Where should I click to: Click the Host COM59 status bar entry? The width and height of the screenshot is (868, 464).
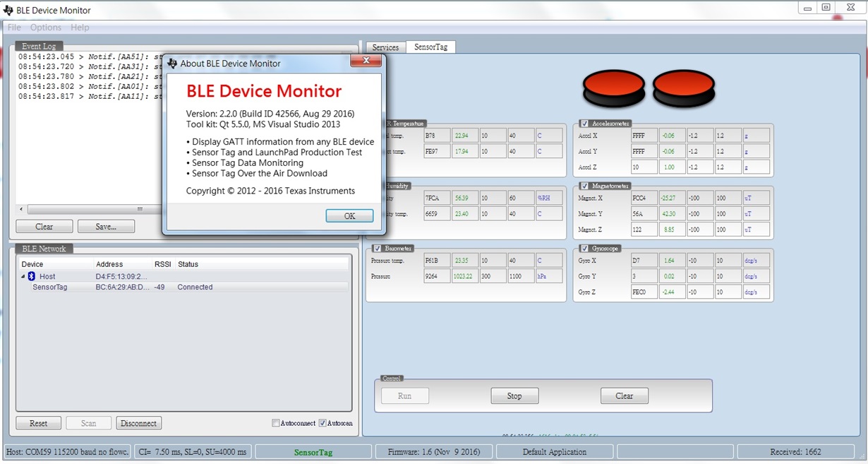coord(68,452)
